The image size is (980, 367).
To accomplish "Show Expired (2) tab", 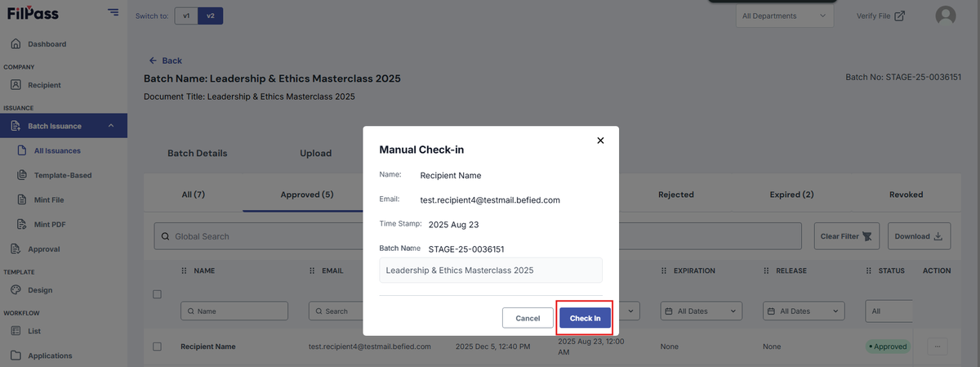I will pos(791,195).
